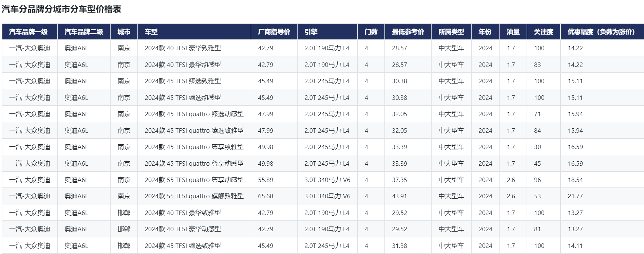The image size is (644, 254).
Task: Click the 优惠幅度（负数为涨价）column header
Action: (x=602, y=32)
